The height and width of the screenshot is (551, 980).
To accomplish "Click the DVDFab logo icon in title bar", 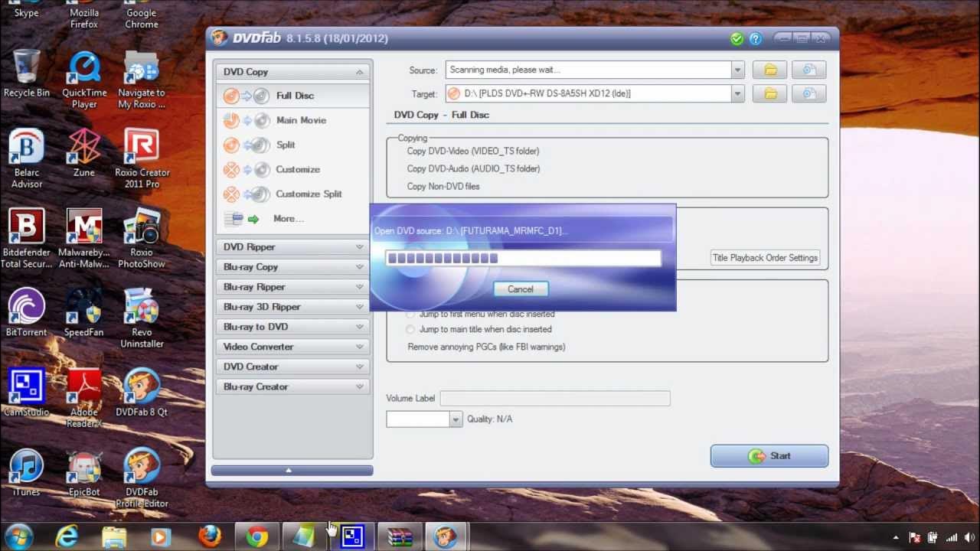I will [220, 38].
